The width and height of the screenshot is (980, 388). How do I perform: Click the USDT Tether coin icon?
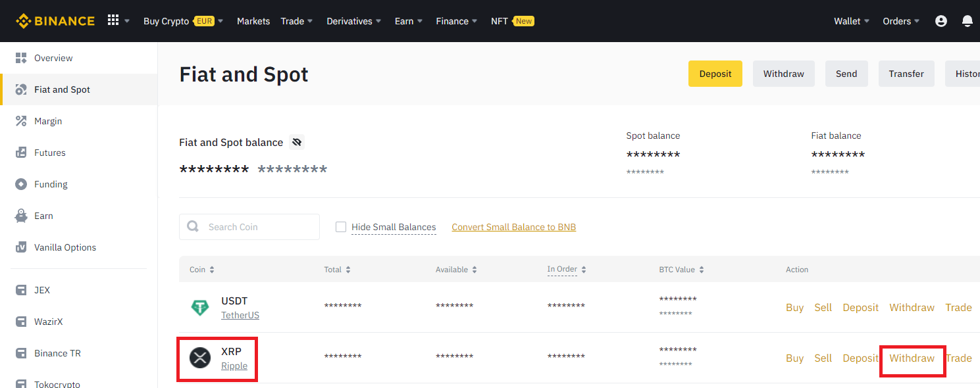(200, 307)
